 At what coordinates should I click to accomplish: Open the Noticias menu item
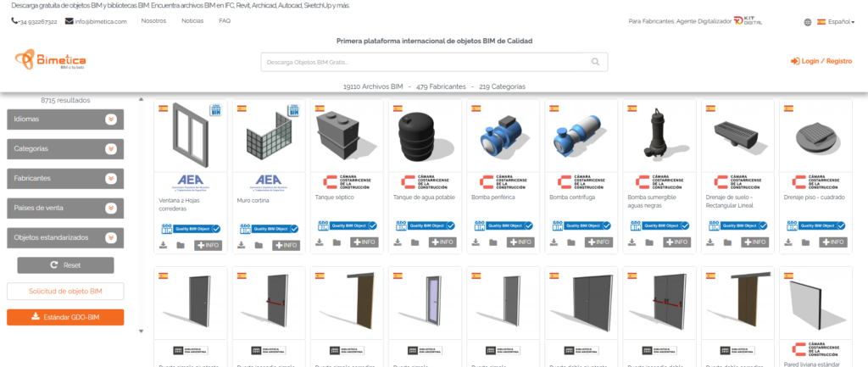pyautogui.click(x=192, y=21)
